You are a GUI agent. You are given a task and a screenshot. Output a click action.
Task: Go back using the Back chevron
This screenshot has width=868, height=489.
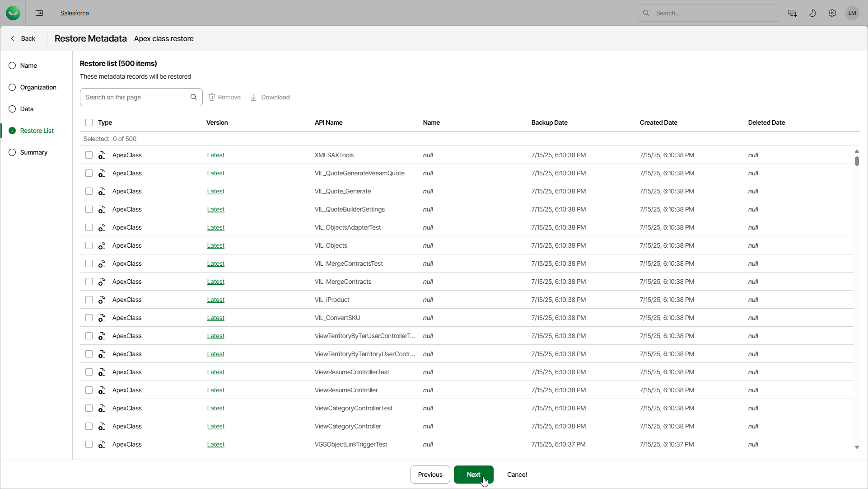pos(13,38)
